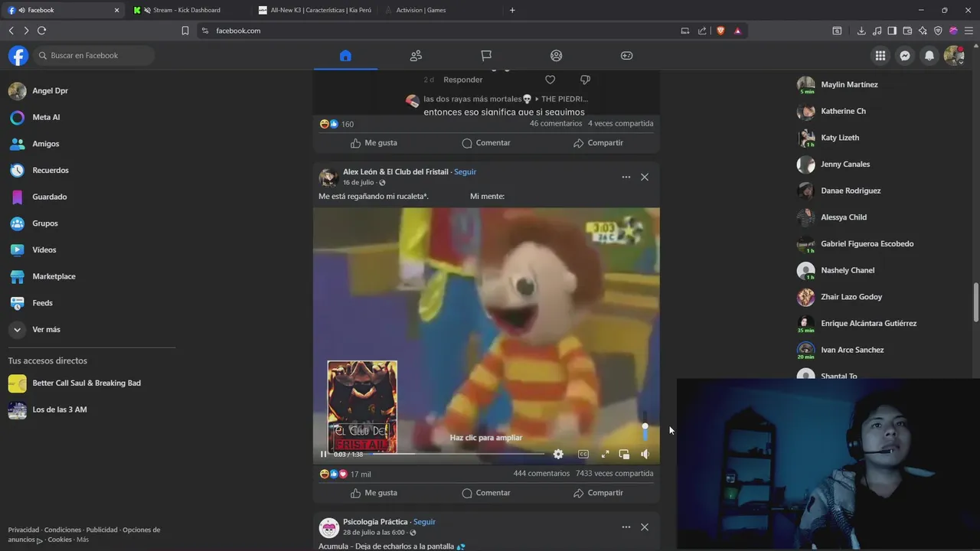
Task: Open the browser hamburger menu
Action: tap(969, 31)
